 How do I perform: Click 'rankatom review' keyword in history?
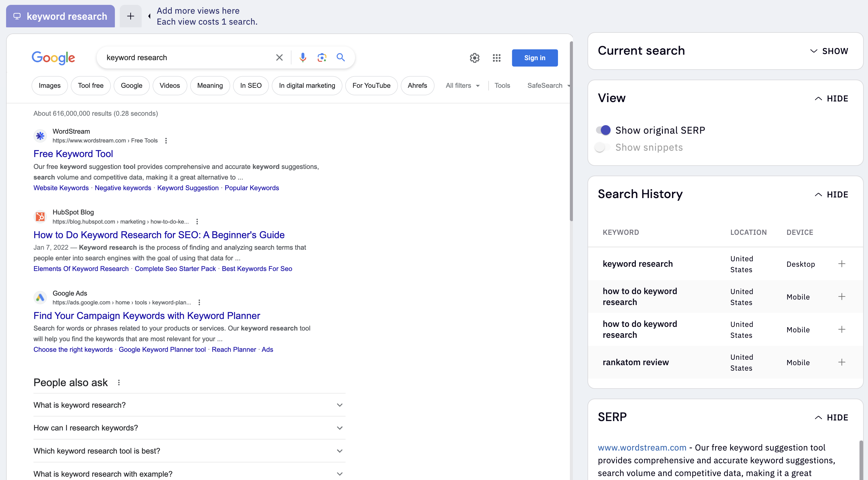[x=635, y=362]
